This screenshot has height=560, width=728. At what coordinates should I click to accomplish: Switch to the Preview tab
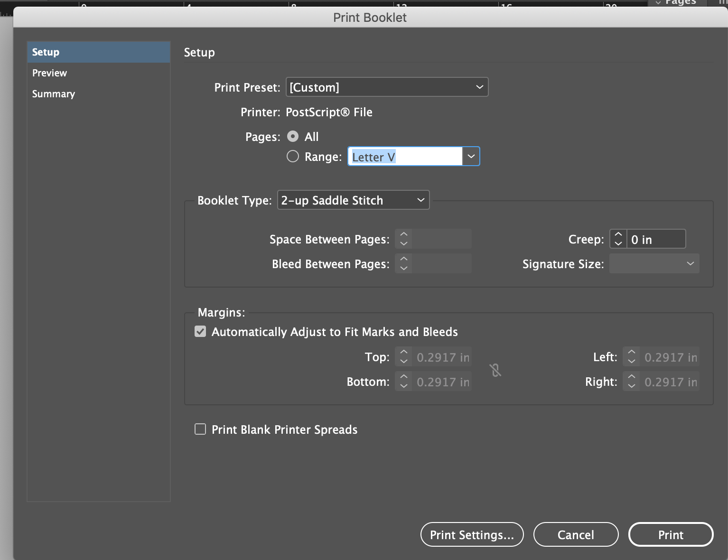tap(49, 73)
